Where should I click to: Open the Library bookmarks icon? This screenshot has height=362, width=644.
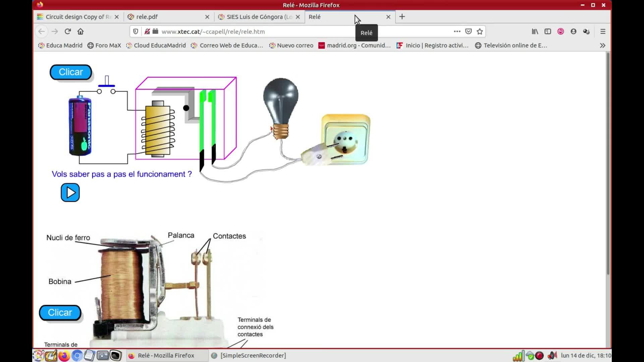[x=535, y=32]
